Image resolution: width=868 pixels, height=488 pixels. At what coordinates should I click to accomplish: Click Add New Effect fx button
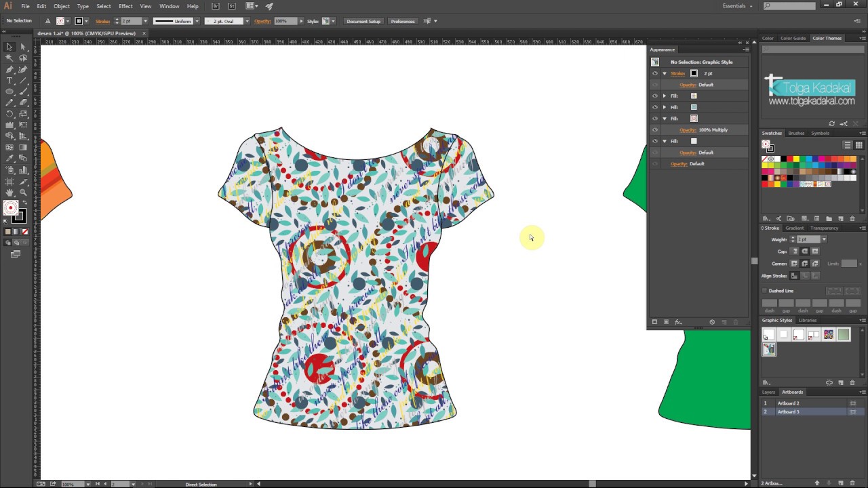677,322
